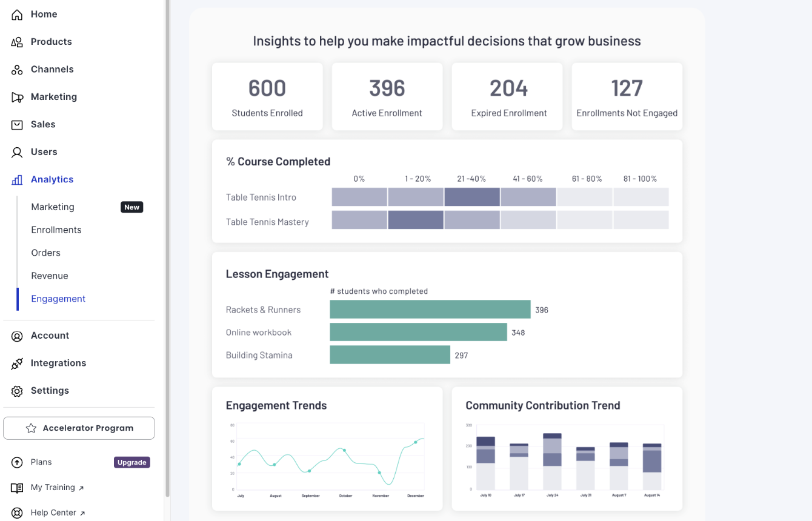Click the Channels circles icon
This screenshot has height=521, width=812.
17,70
